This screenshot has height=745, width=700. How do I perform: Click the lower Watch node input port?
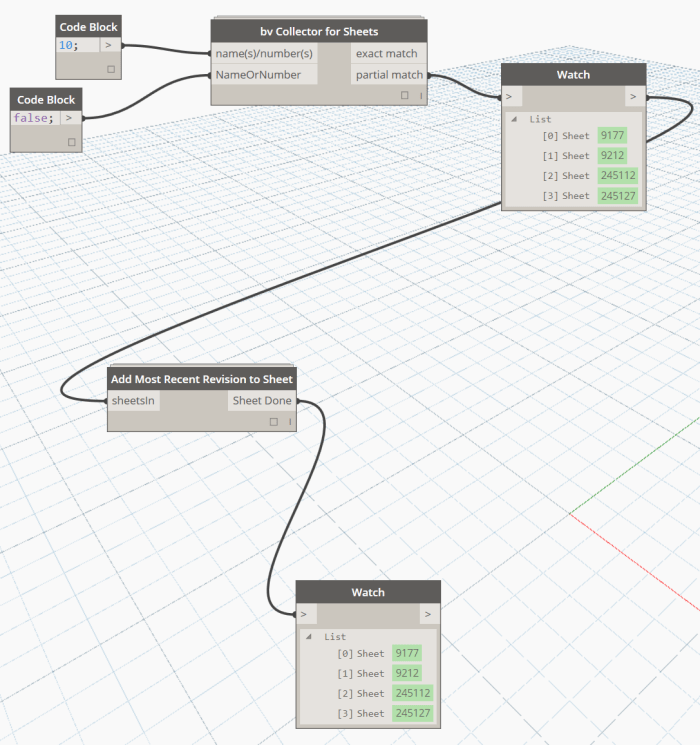pyautogui.click(x=307, y=614)
